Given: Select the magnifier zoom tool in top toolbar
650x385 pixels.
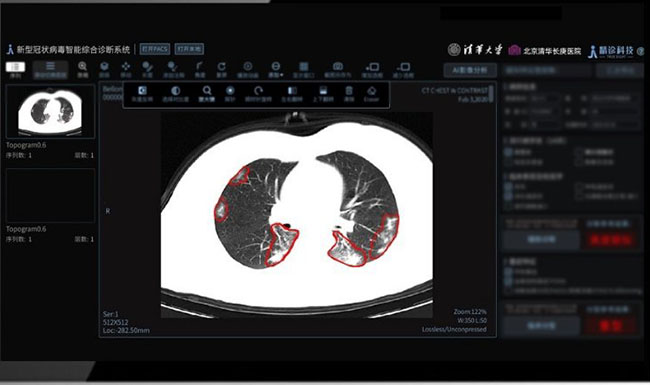Looking at the screenshot, I should click(82, 69).
